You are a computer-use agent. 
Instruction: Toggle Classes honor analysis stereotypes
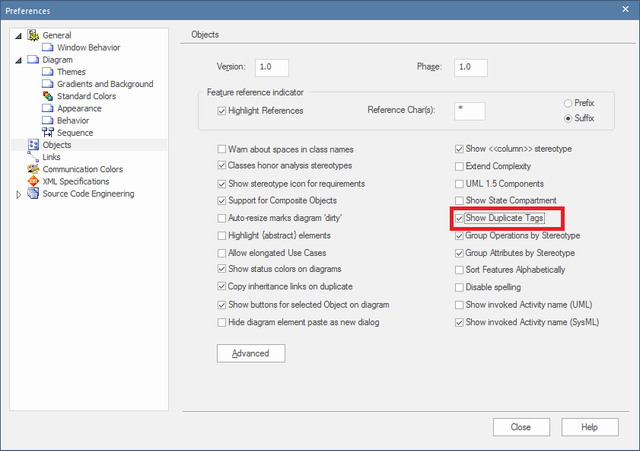[x=222, y=165]
